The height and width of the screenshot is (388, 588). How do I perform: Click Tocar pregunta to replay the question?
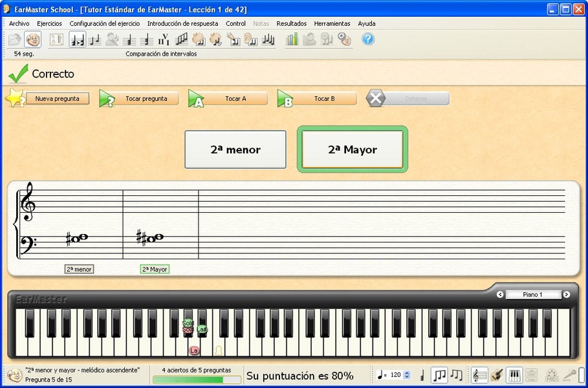[x=146, y=98]
